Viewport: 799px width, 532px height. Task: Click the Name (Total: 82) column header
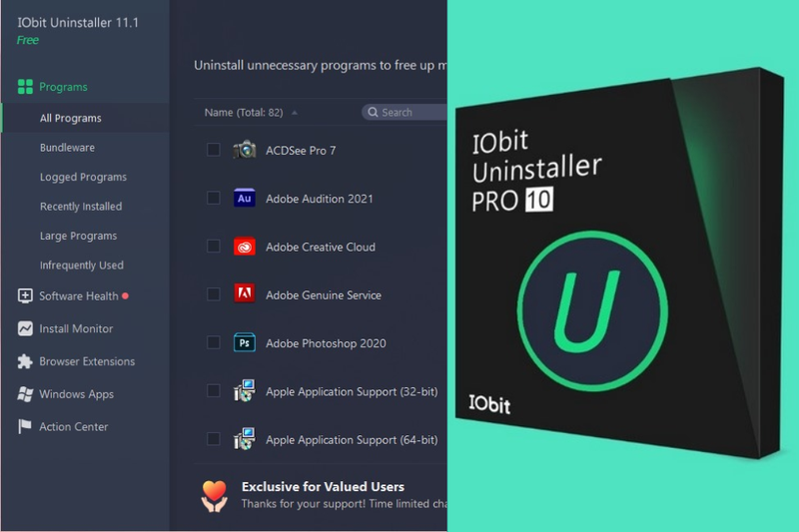[x=244, y=113]
